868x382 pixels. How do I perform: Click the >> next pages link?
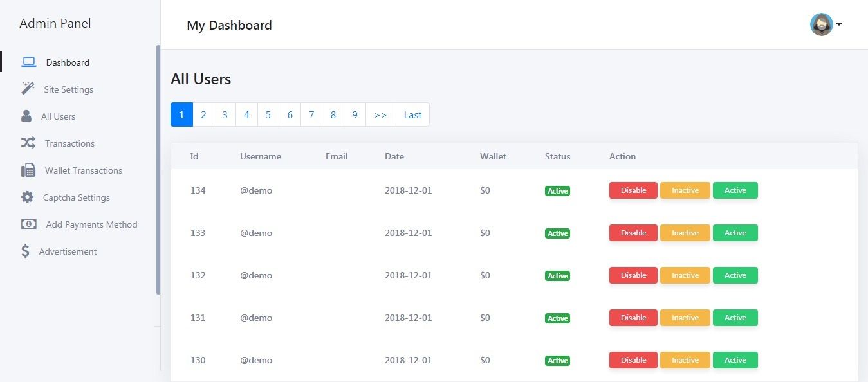pos(381,114)
